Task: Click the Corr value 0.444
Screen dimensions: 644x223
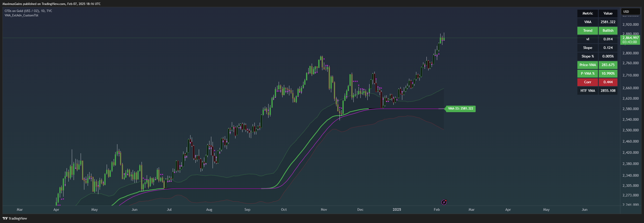Action: point(608,82)
